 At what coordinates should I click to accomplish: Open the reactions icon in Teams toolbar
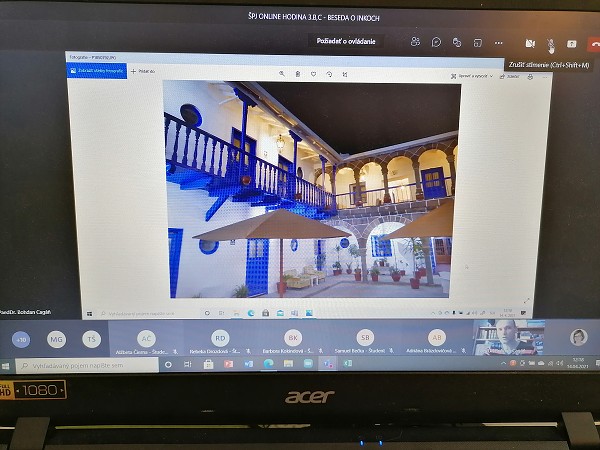(457, 42)
